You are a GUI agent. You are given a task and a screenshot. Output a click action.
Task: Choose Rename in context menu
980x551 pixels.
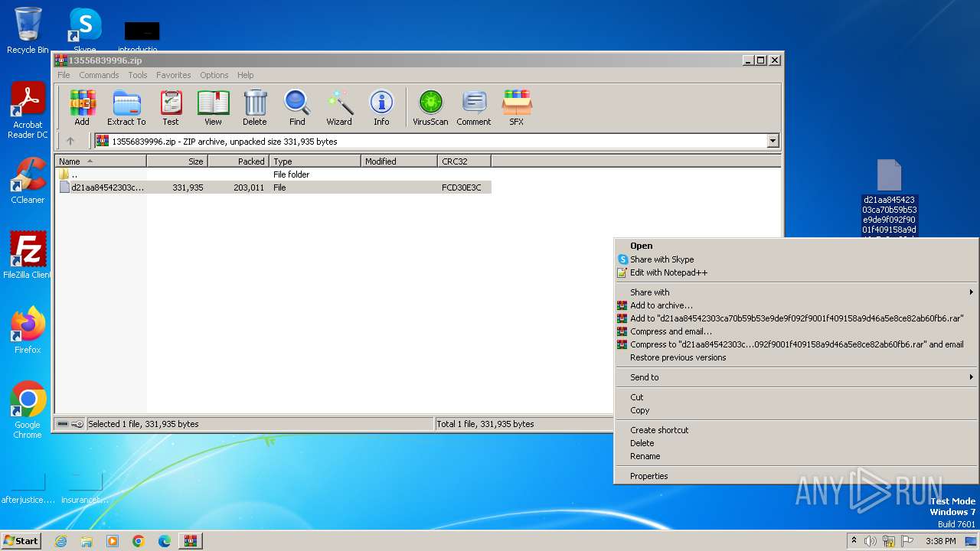click(x=796, y=456)
